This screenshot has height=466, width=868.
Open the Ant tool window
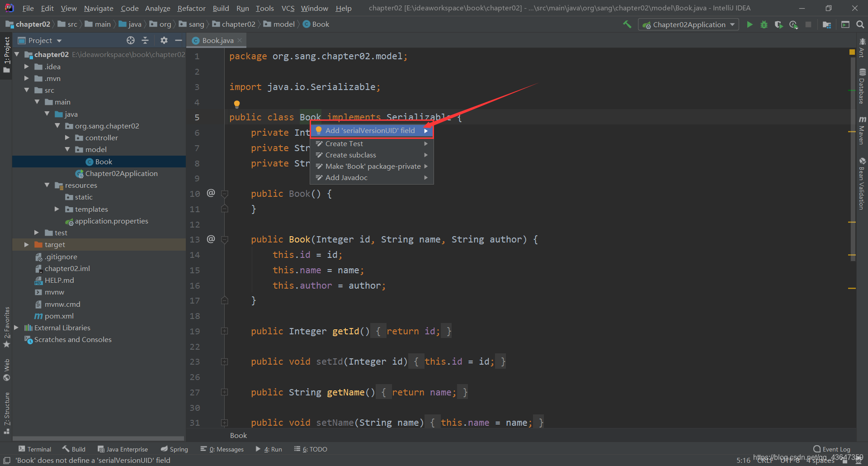click(x=862, y=48)
